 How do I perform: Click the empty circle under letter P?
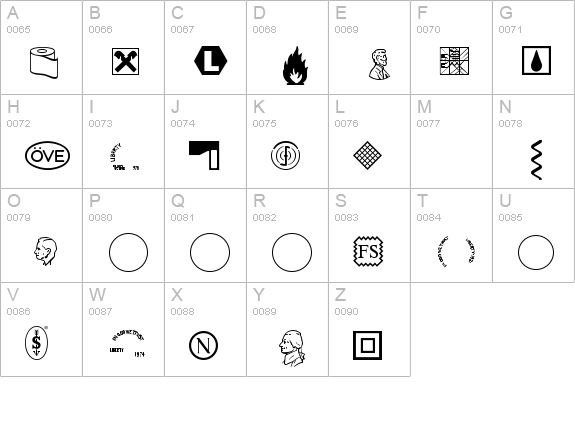click(128, 252)
